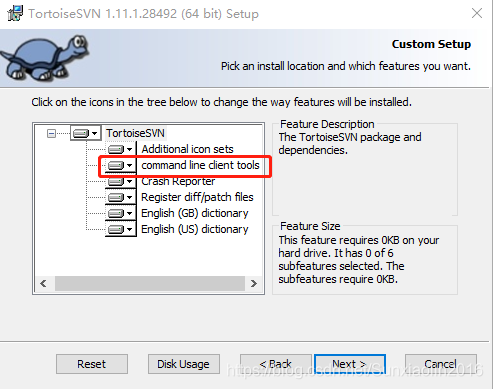This screenshot has height=389, width=493.
Task: Select TortoiseSVN root tree item
Action: [135, 133]
